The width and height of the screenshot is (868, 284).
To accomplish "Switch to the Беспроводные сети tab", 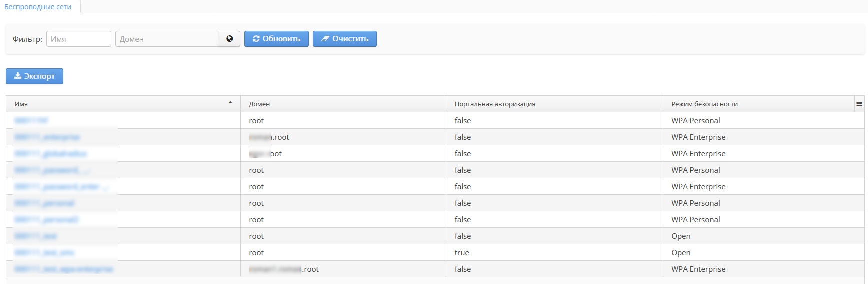I will pos(38,7).
